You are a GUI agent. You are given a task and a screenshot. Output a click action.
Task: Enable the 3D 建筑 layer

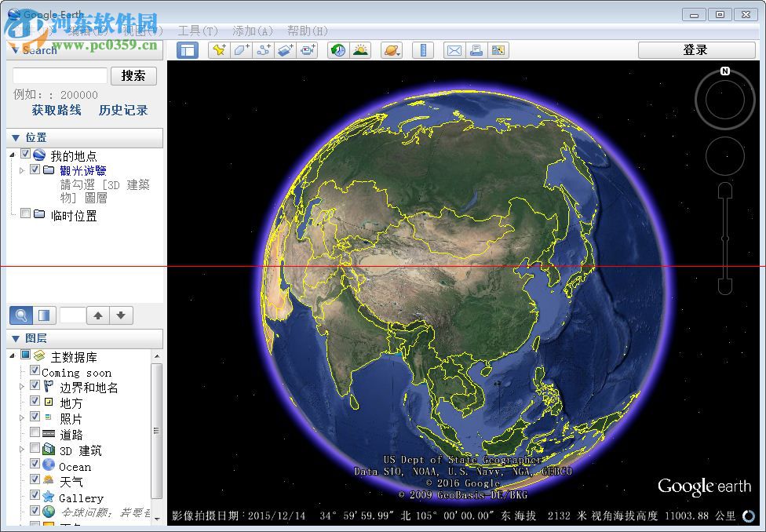[35, 450]
